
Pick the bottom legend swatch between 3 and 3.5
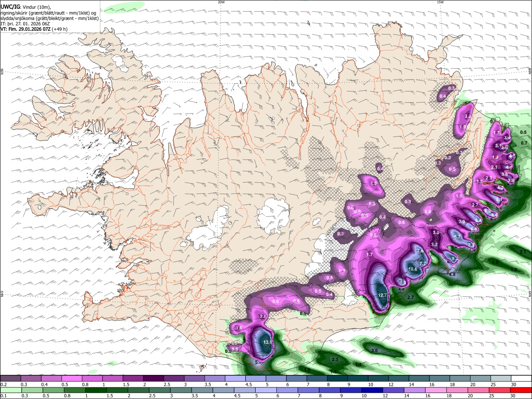[182, 390]
